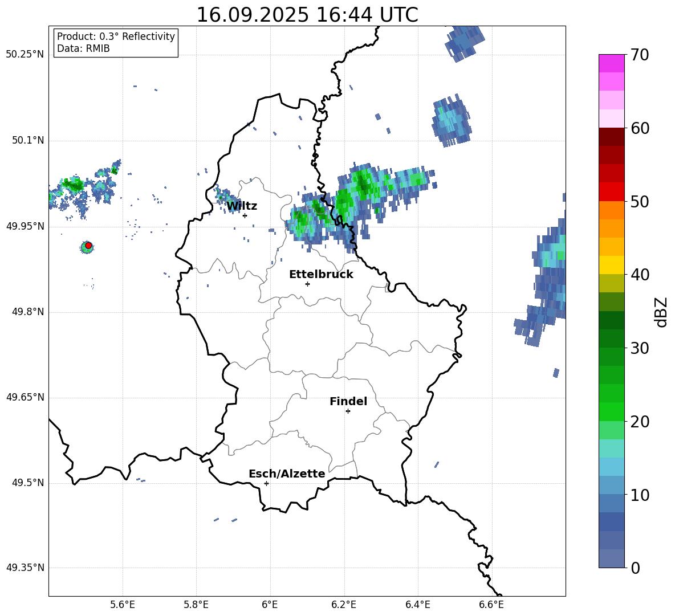Select the Esch/Alzette city label
Screen dimensions: 675x616
click(287, 474)
